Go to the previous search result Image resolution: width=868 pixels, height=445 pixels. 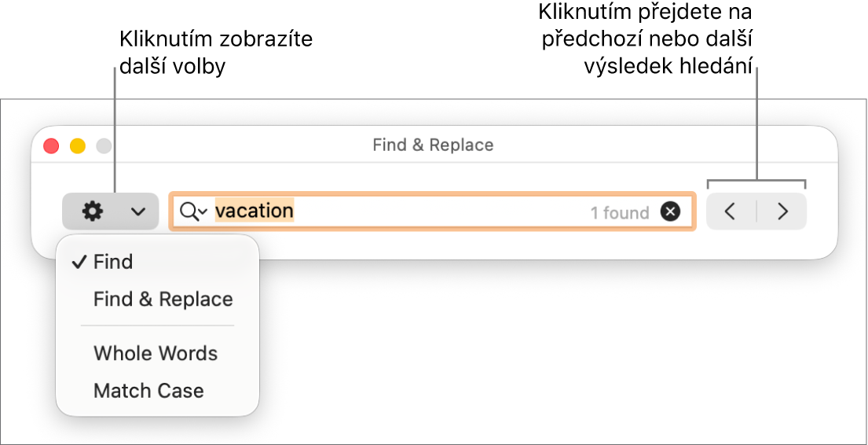(x=731, y=211)
